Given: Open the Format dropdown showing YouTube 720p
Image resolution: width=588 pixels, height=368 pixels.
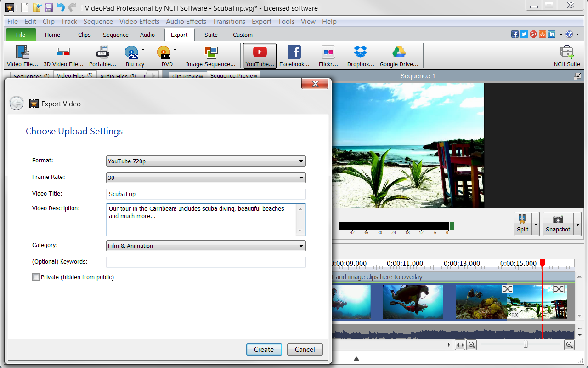Looking at the screenshot, I should pos(205,161).
